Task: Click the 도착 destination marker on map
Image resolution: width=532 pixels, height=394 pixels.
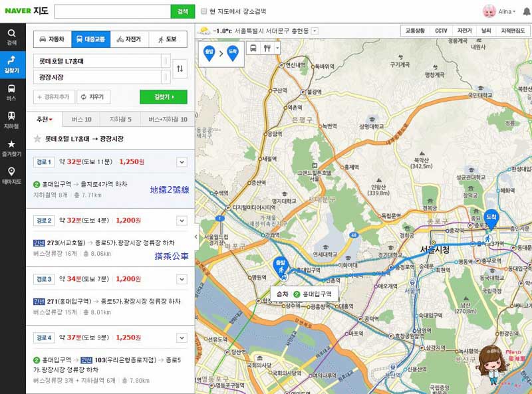Action: (491, 219)
